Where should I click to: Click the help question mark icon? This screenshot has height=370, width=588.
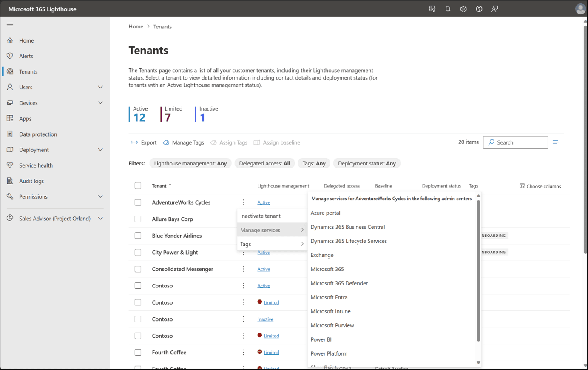[x=479, y=9]
